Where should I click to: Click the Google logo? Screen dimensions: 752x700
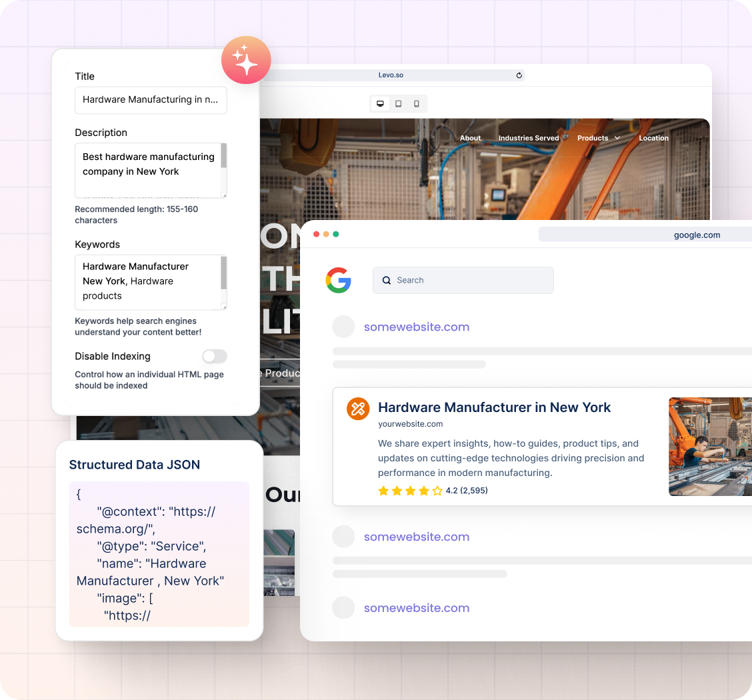coord(339,280)
